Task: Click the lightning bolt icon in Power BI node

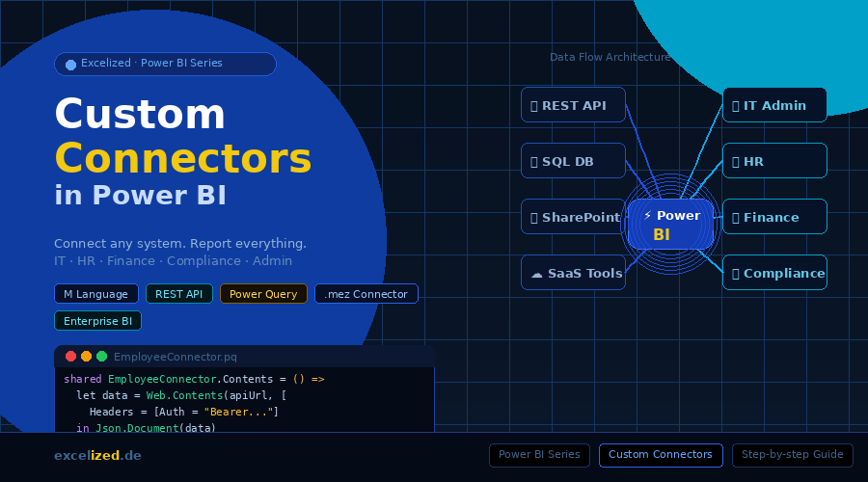Action: click(x=647, y=215)
